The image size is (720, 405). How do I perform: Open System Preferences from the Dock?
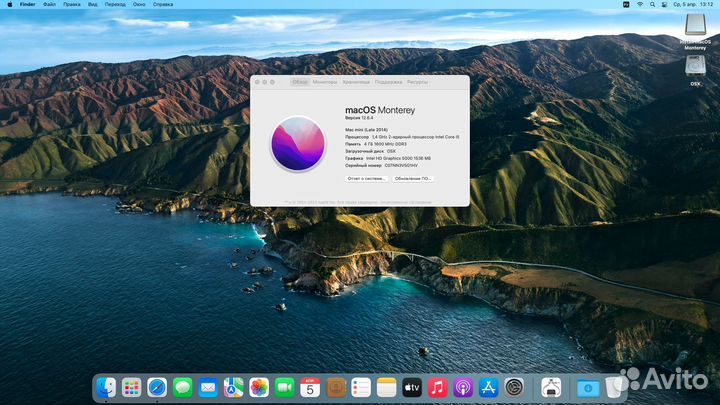tap(514, 388)
